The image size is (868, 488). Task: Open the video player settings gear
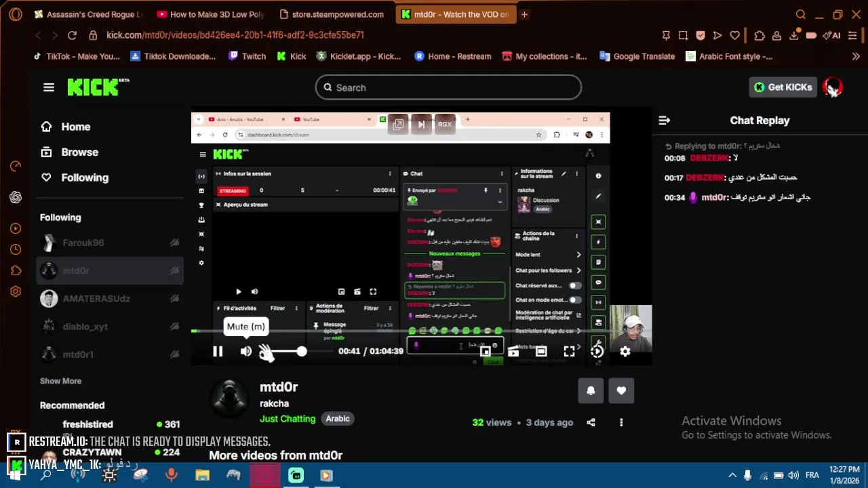625,351
